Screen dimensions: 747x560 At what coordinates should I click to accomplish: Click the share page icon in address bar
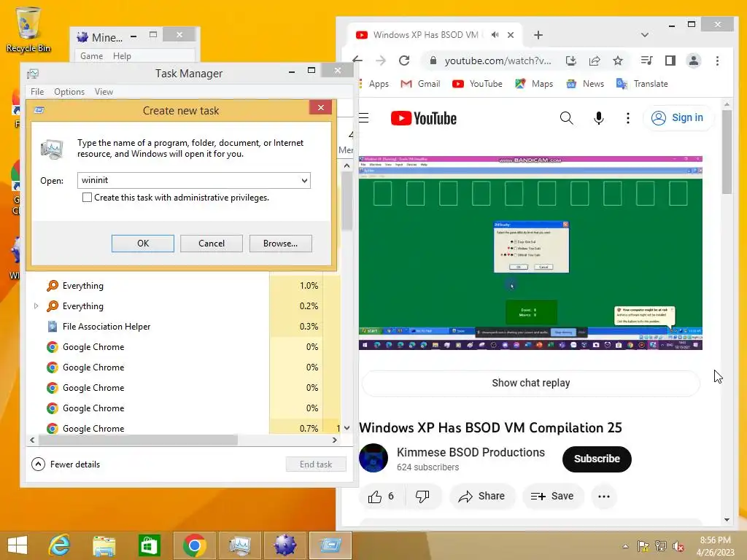594,61
